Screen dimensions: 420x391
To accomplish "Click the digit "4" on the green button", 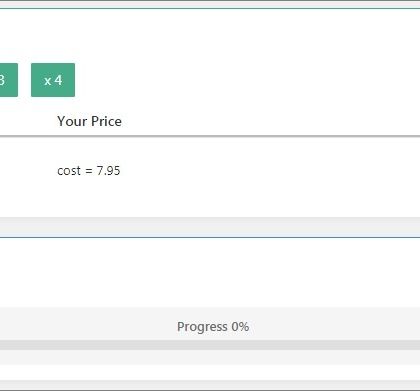I will pos(58,80).
